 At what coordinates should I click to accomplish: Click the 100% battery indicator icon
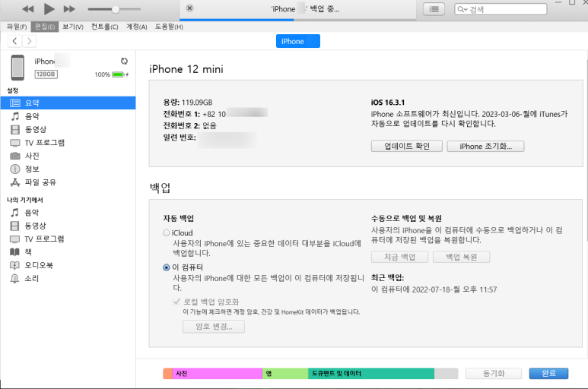pos(119,74)
